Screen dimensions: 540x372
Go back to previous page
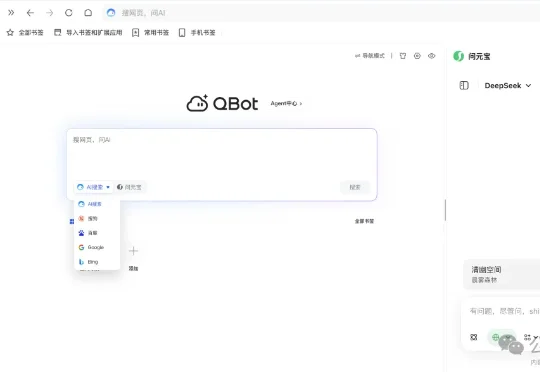[30, 13]
